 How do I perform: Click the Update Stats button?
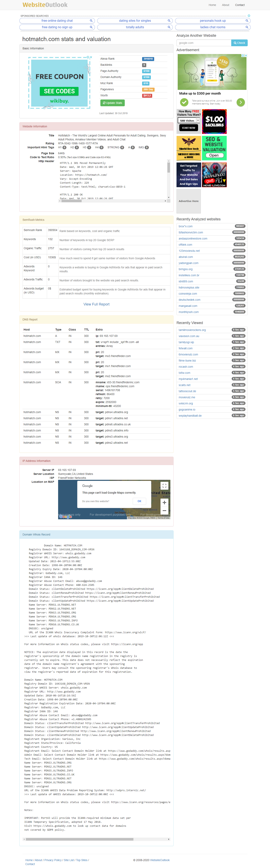click(112, 103)
